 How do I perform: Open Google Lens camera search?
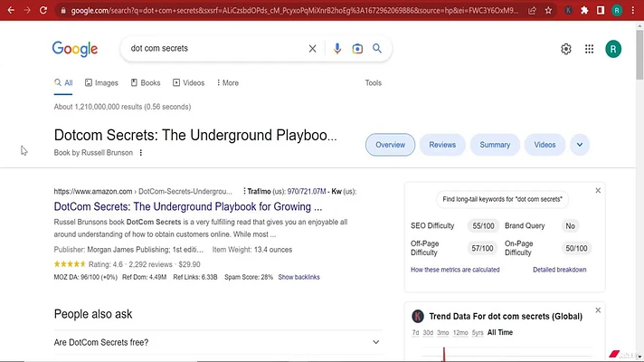tap(357, 49)
